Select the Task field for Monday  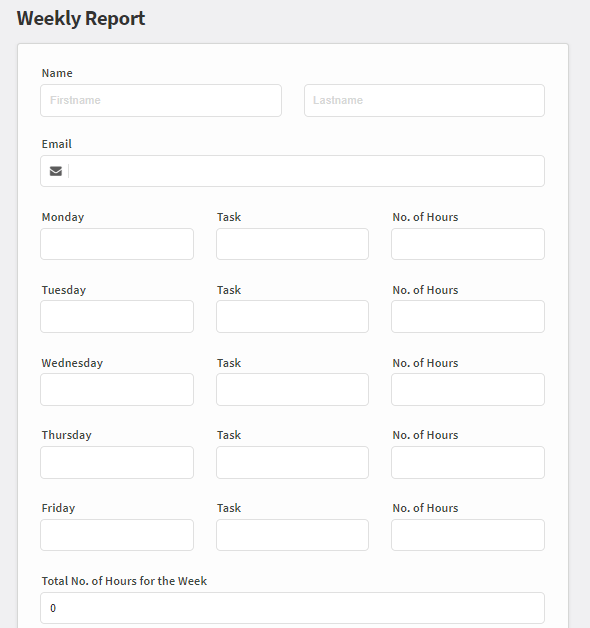coord(292,244)
